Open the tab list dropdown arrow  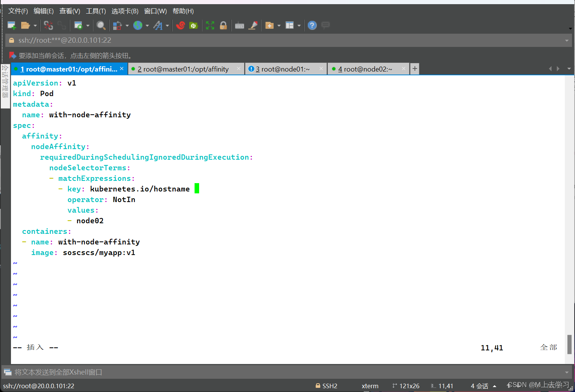point(569,68)
